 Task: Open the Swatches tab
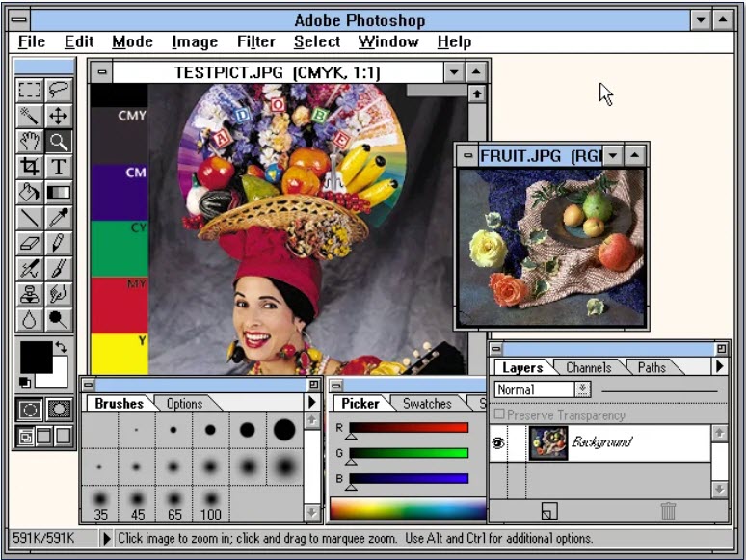(426, 404)
